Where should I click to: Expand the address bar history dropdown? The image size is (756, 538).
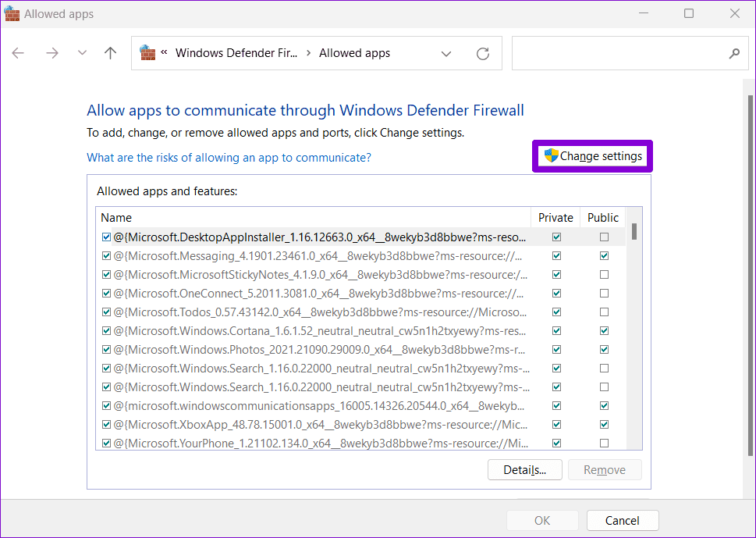coord(446,54)
